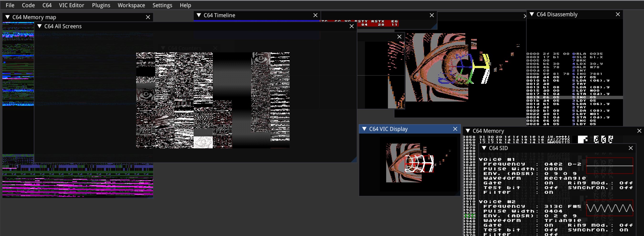Click Voice #1 waveform value Rectangle
Viewport: 644px width, 236px height.
click(565, 178)
